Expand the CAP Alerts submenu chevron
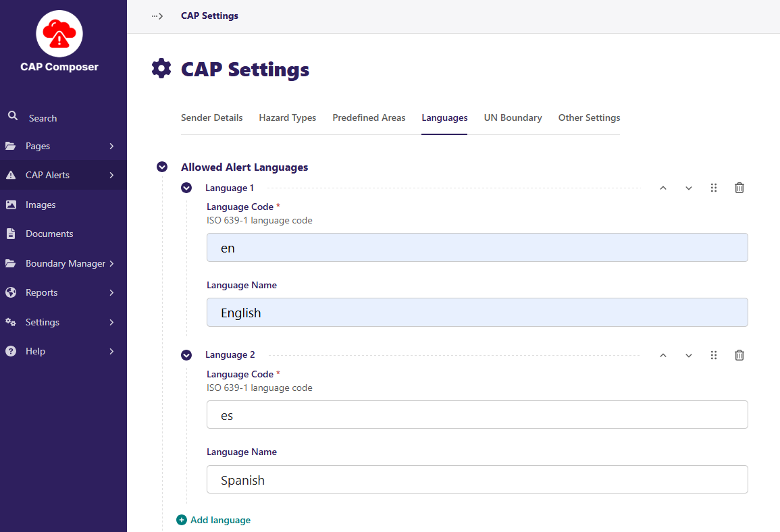The image size is (780, 532). pos(111,175)
